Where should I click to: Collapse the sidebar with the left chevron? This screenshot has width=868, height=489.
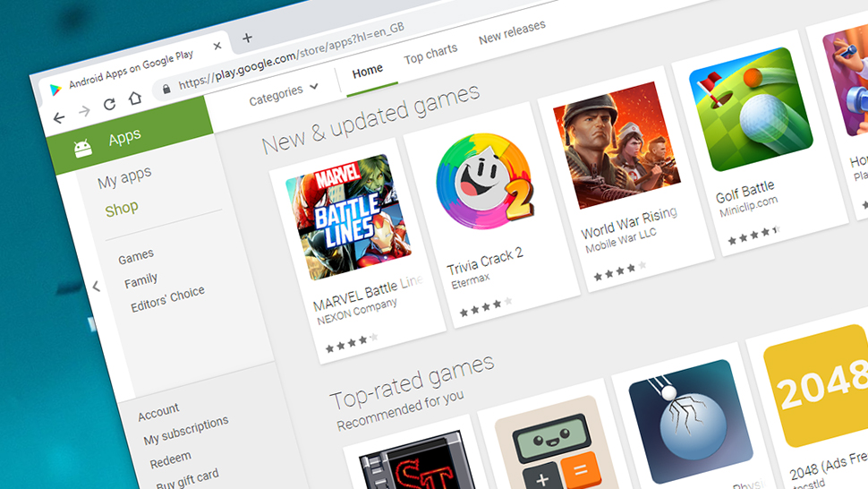pos(97,287)
